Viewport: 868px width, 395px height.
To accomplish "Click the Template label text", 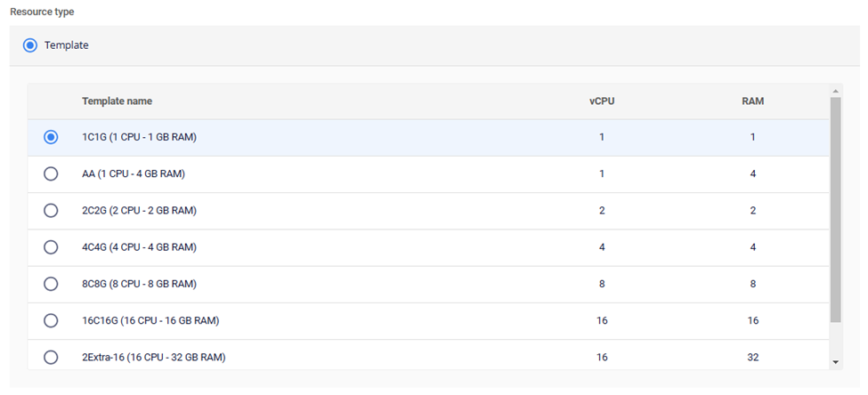I will tap(67, 45).
